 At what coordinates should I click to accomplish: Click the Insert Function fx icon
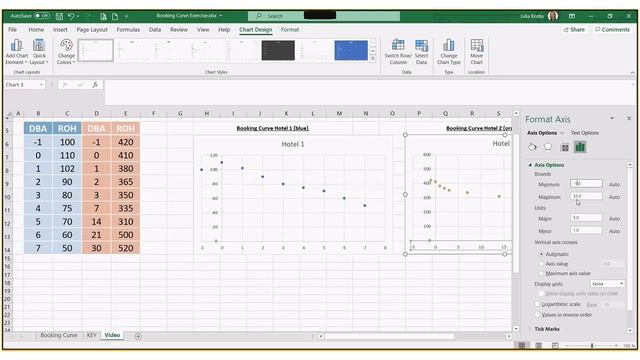95,84
